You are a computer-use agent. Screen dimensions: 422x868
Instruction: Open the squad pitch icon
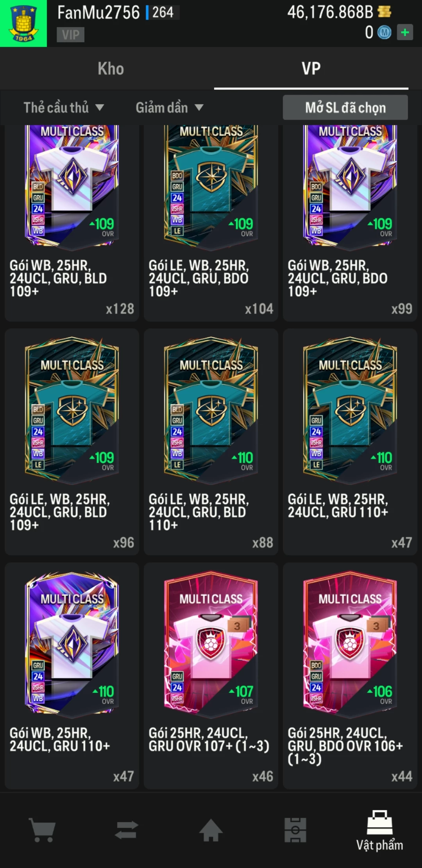295,830
